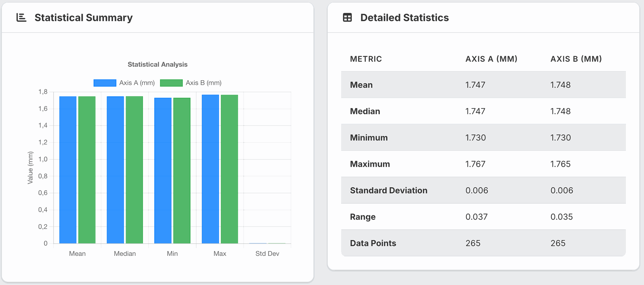Click the blue Min bar in chart

point(163,171)
